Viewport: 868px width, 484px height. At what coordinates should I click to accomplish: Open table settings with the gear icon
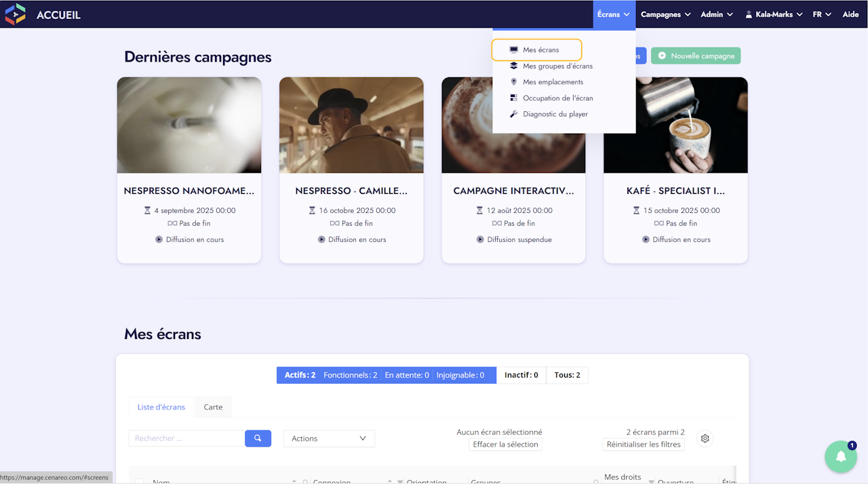pyautogui.click(x=705, y=439)
